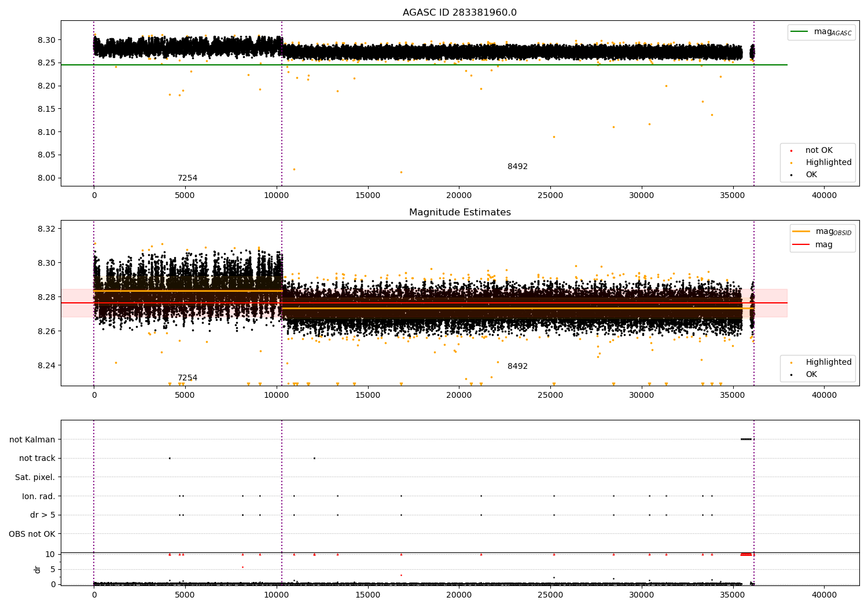The width and height of the screenshot is (868, 608).
Task: Click the "5" tick on the dr axis
Action: pos(53,569)
